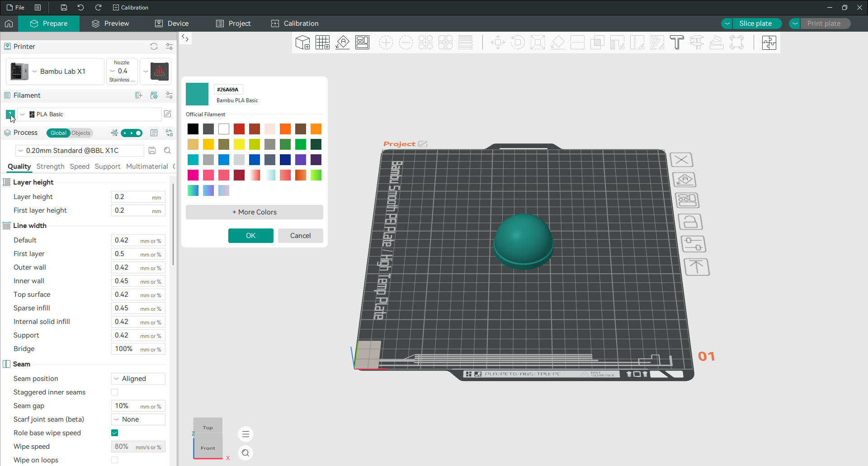
Task: Click the #26A69A hex color field
Action: pyautogui.click(x=228, y=90)
